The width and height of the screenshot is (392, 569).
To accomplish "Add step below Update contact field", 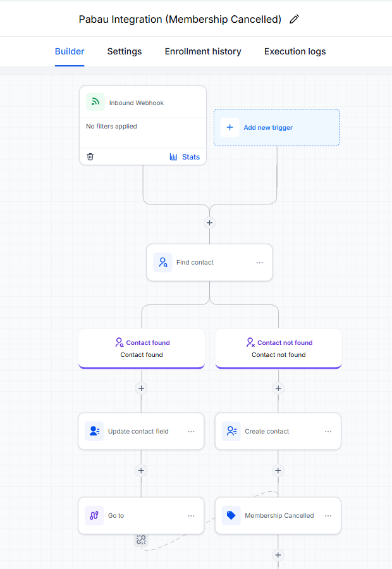I will (x=141, y=471).
